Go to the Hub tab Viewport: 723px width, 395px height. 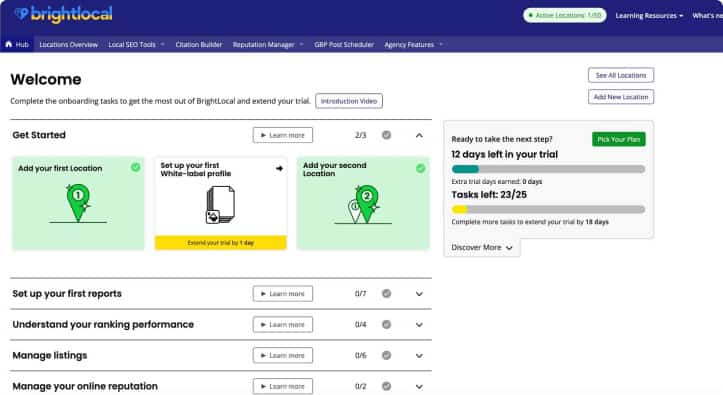(17, 45)
